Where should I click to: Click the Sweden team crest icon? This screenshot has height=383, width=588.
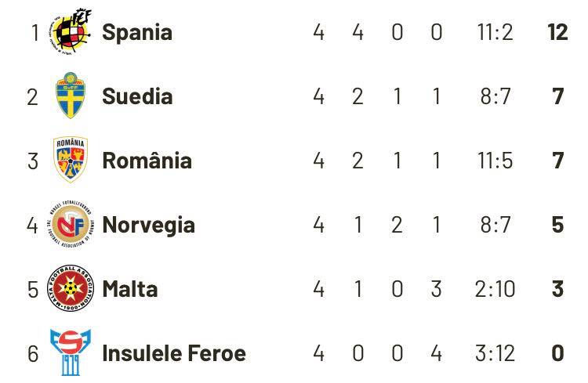click(71, 96)
